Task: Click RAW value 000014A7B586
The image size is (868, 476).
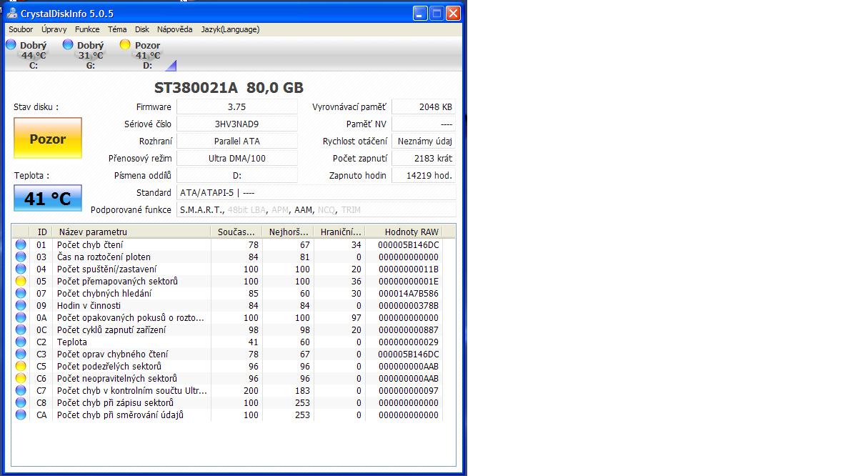Action: tap(408, 293)
